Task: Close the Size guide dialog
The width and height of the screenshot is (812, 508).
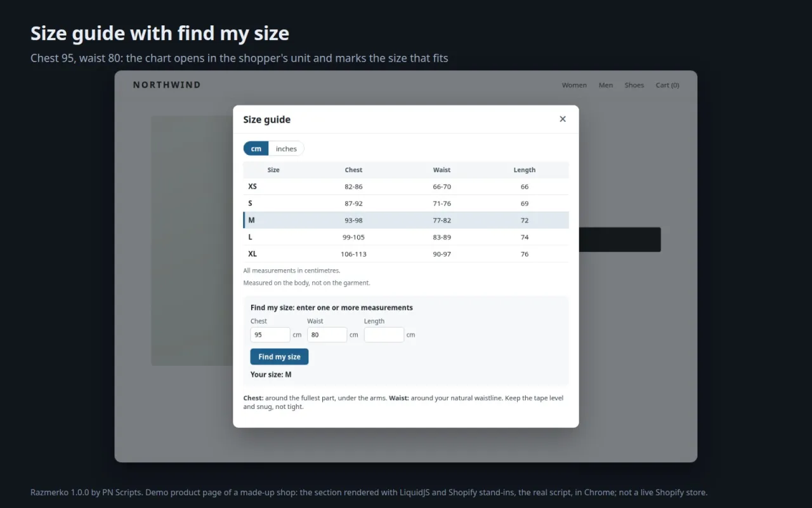Action: coord(563,119)
